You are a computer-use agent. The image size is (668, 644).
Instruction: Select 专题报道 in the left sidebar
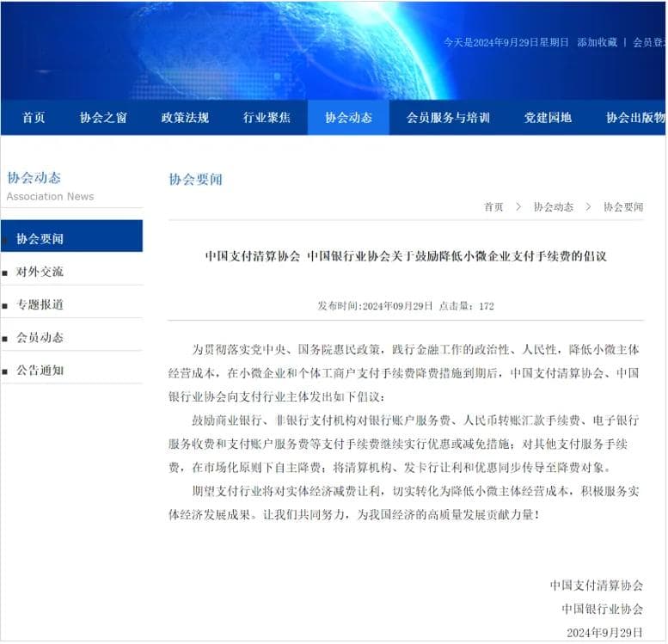coord(40,304)
